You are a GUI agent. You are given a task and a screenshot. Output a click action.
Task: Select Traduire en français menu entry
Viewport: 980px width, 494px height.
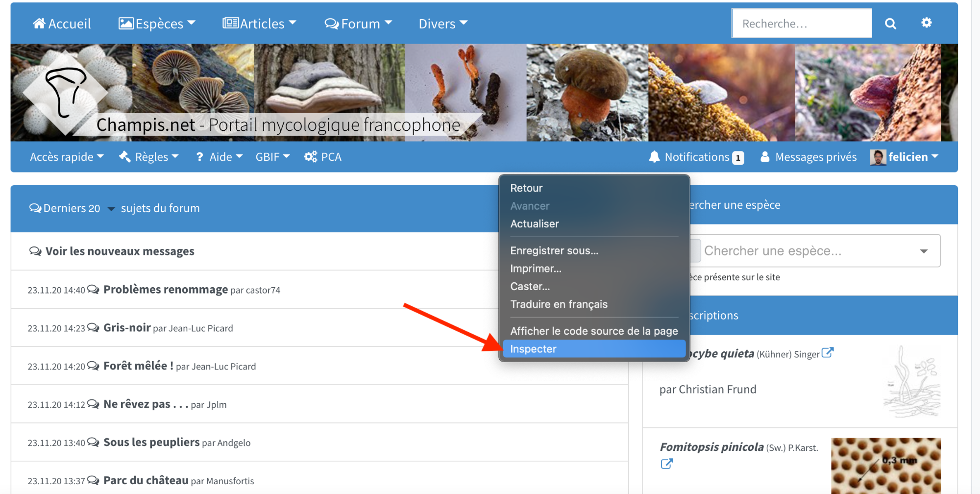[x=559, y=304]
